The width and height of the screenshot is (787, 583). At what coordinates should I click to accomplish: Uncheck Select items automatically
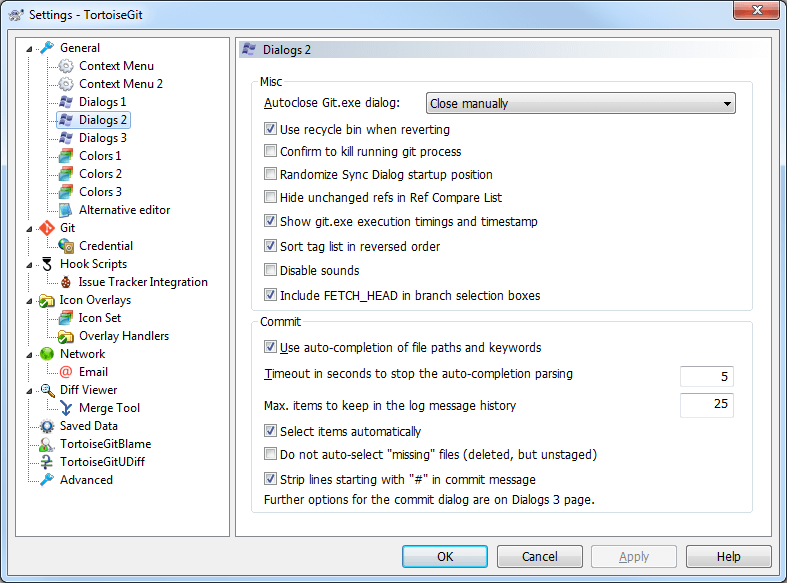coord(271,431)
